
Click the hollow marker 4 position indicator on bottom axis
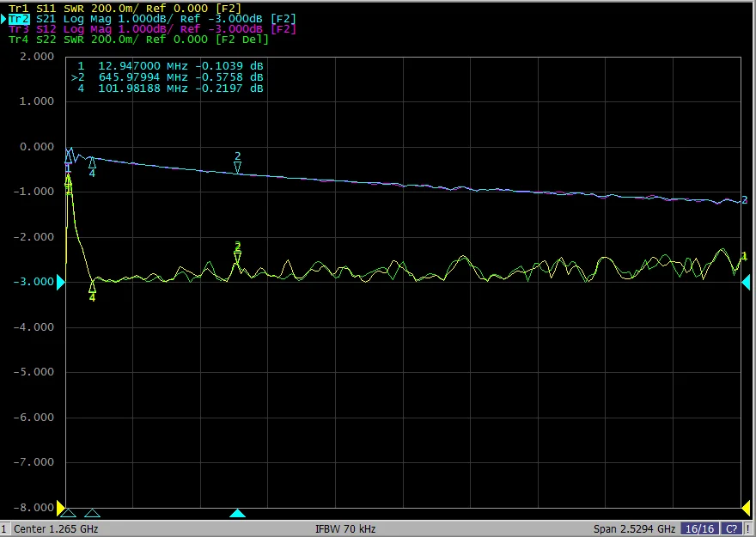click(x=92, y=513)
